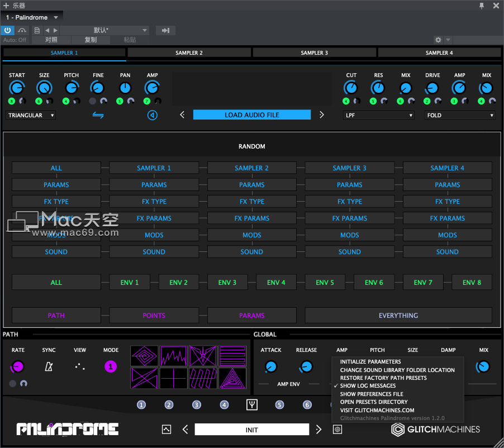Open page 4 circle button
This screenshot has height=448, width=504.
(224, 404)
